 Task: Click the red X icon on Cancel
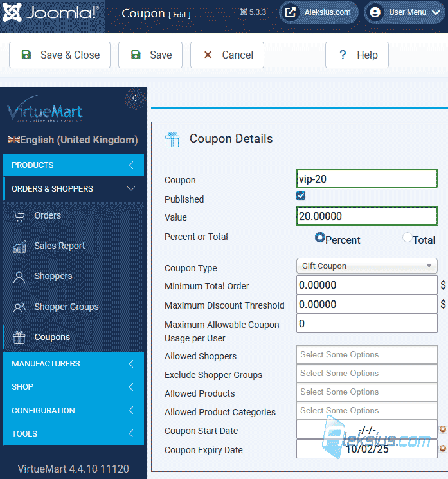tap(208, 55)
